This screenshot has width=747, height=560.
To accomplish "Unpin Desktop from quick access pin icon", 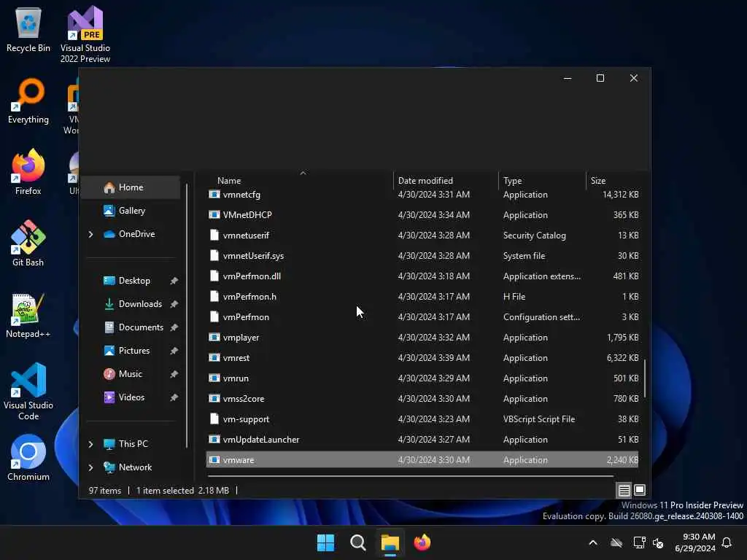I will (174, 281).
